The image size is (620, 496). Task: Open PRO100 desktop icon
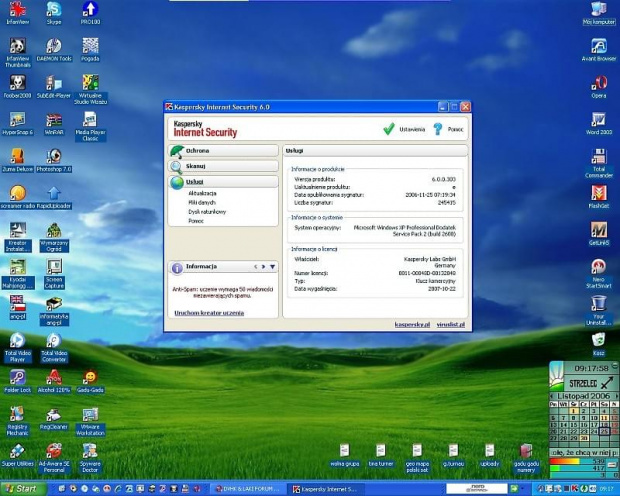(90, 13)
